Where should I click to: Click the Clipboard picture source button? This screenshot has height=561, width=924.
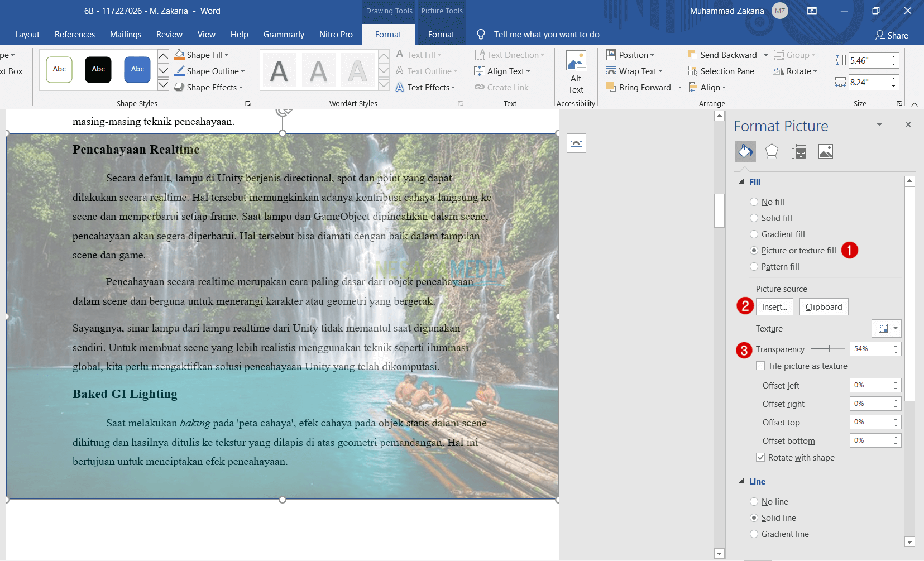pos(824,306)
